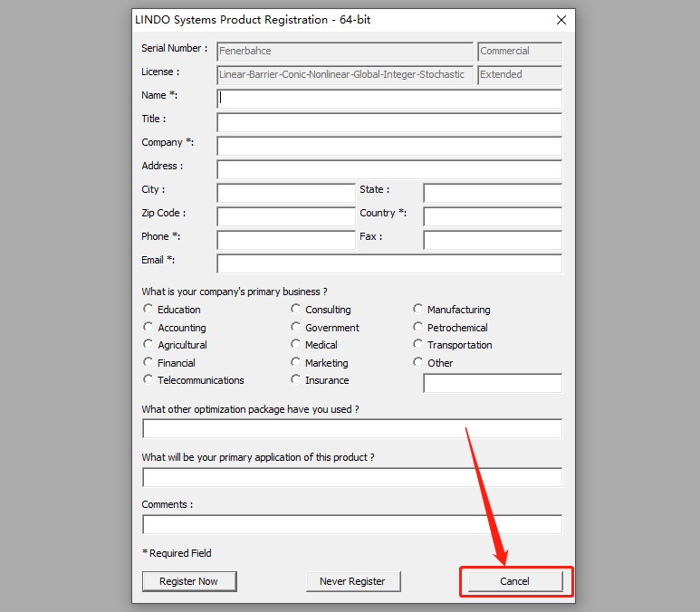Pick the Petrochemical radio button
This screenshot has height=612, width=700.
(x=418, y=327)
